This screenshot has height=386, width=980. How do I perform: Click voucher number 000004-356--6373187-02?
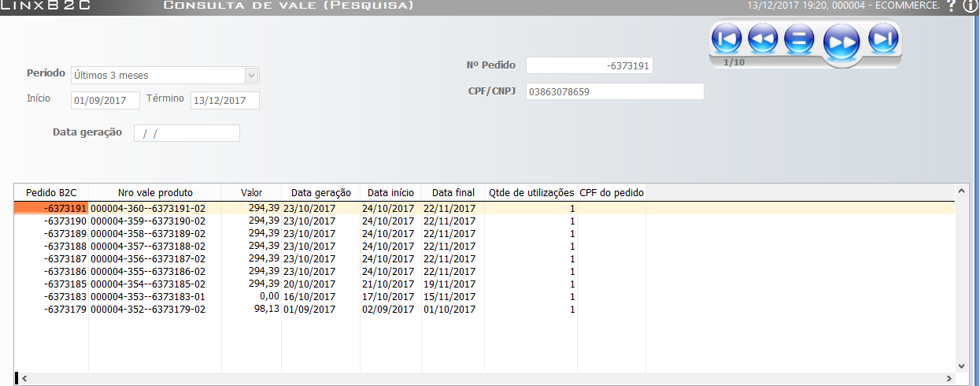[148, 259]
